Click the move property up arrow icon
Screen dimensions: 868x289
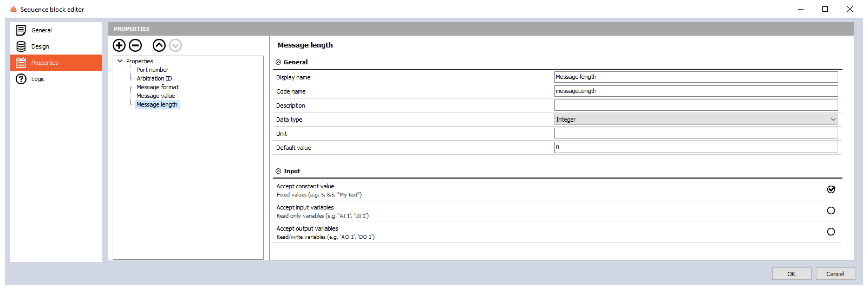coord(159,45)
